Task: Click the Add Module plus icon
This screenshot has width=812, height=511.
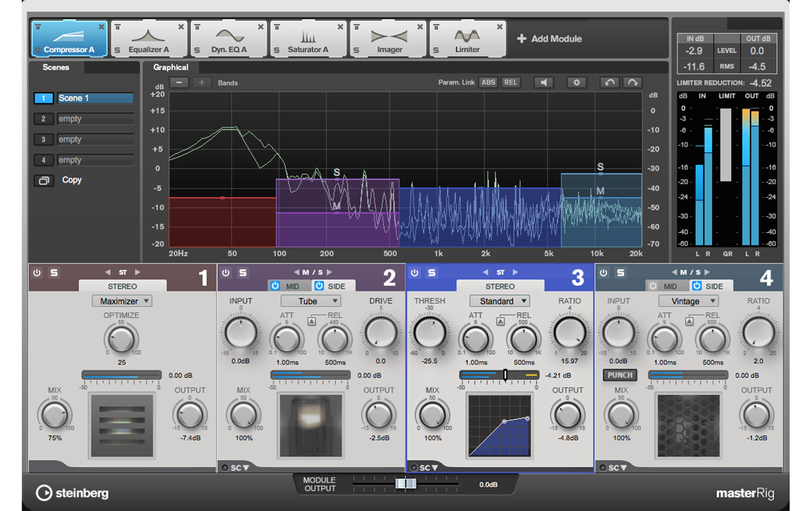Action: coord(521,39)
